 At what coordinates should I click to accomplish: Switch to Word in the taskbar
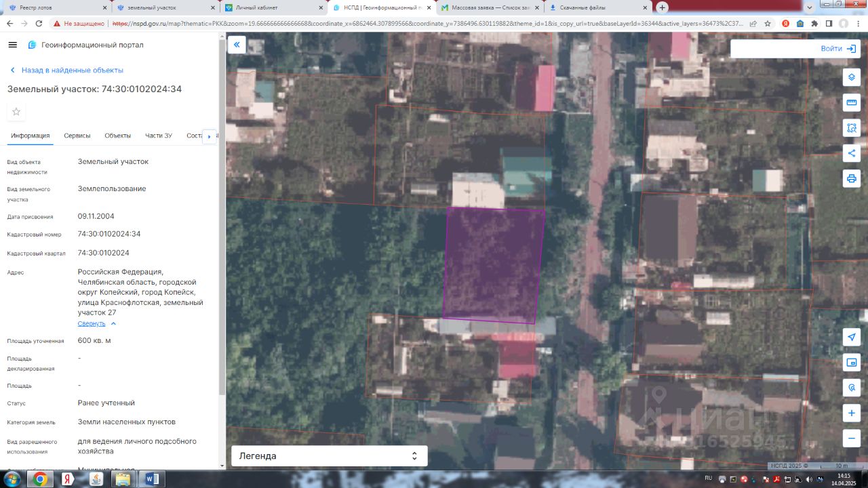(151, 479)
